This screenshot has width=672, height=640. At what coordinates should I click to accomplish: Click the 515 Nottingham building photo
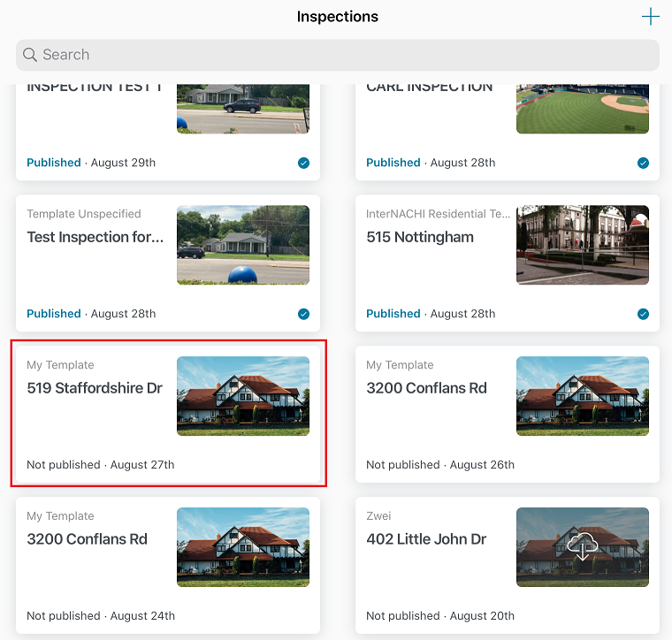[582, 245]
